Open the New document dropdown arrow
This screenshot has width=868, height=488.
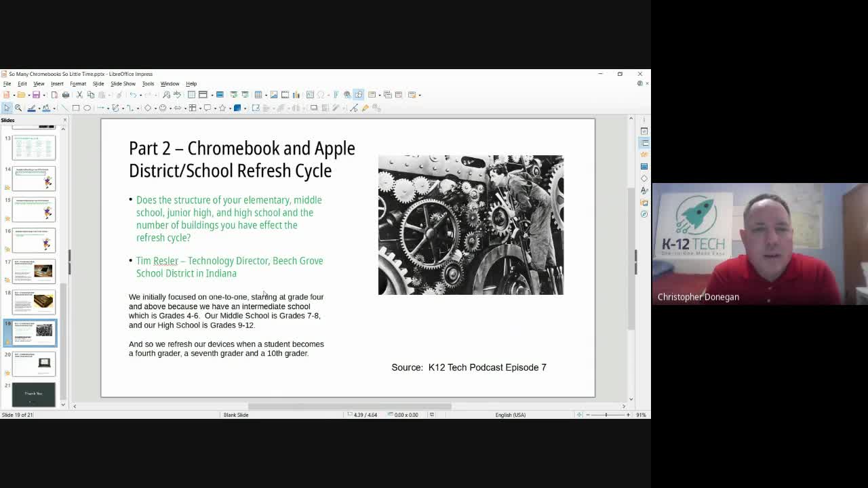pyautogui.click(x=13, y=95)
